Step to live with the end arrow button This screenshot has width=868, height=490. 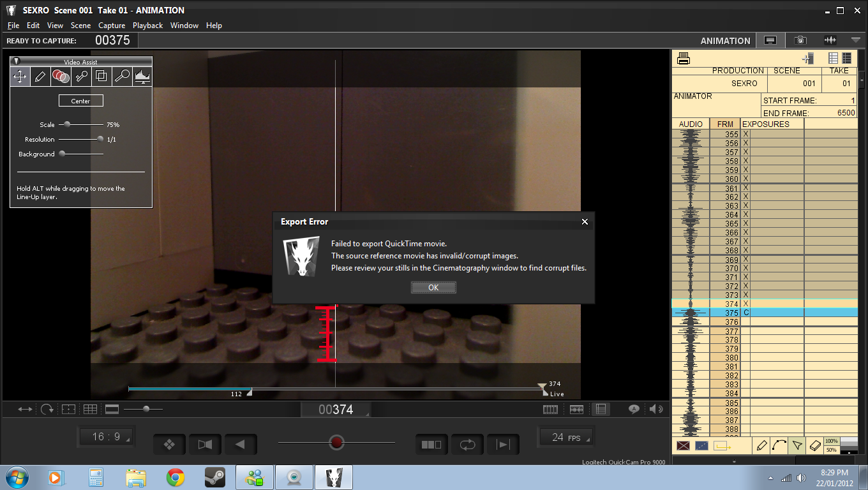(x=503, y=445)
